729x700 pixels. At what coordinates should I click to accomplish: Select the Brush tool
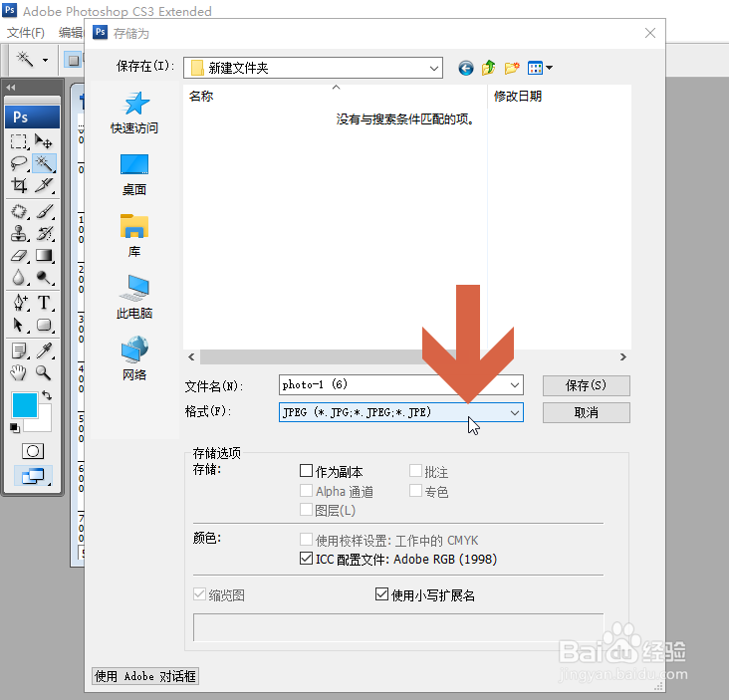point(44,211)
